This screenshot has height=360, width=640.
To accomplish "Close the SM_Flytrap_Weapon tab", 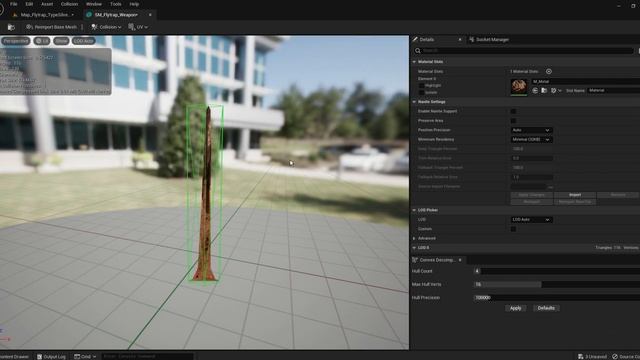I will click(x=150, y=15).
